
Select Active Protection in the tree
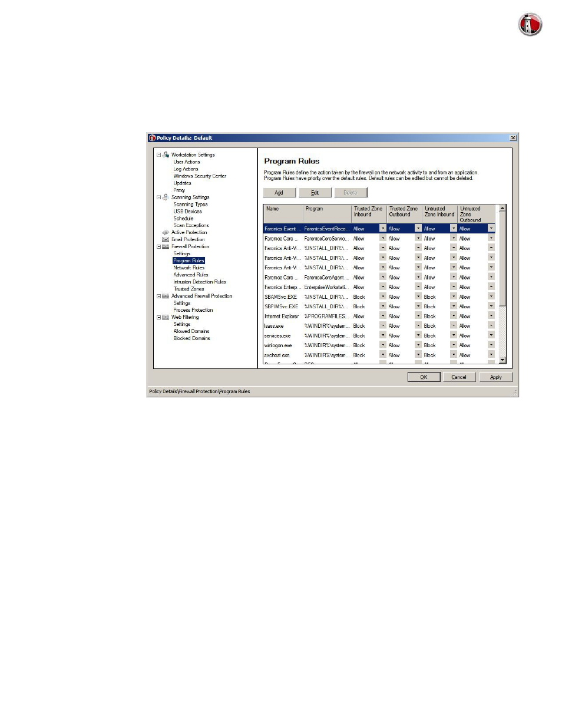click(189, 233)
